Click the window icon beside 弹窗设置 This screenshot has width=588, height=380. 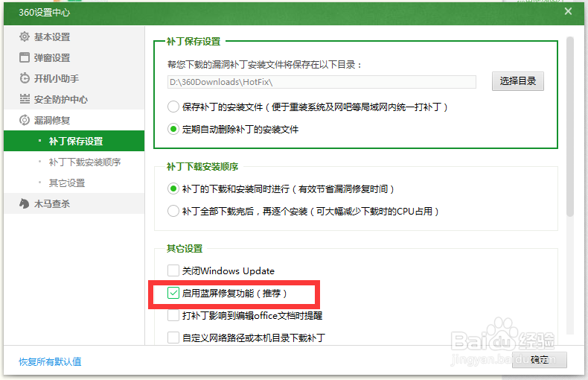pos(25,57)
